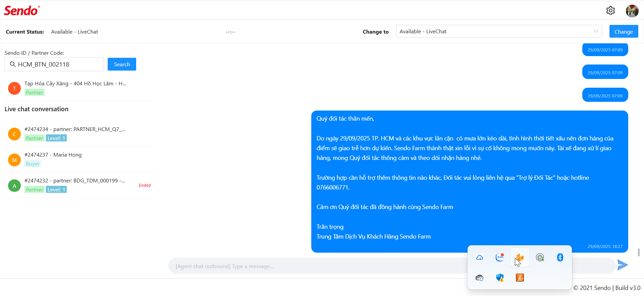Click Partner tag on chat #2474234
Image resolution: width=644 pixels, height=296 pixels.
[x=35, y=138]
